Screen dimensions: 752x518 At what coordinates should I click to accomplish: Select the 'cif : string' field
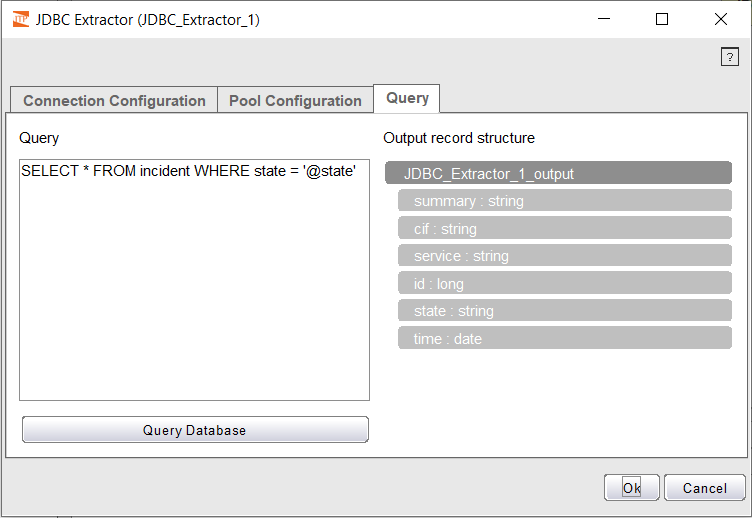pos(565,228)
